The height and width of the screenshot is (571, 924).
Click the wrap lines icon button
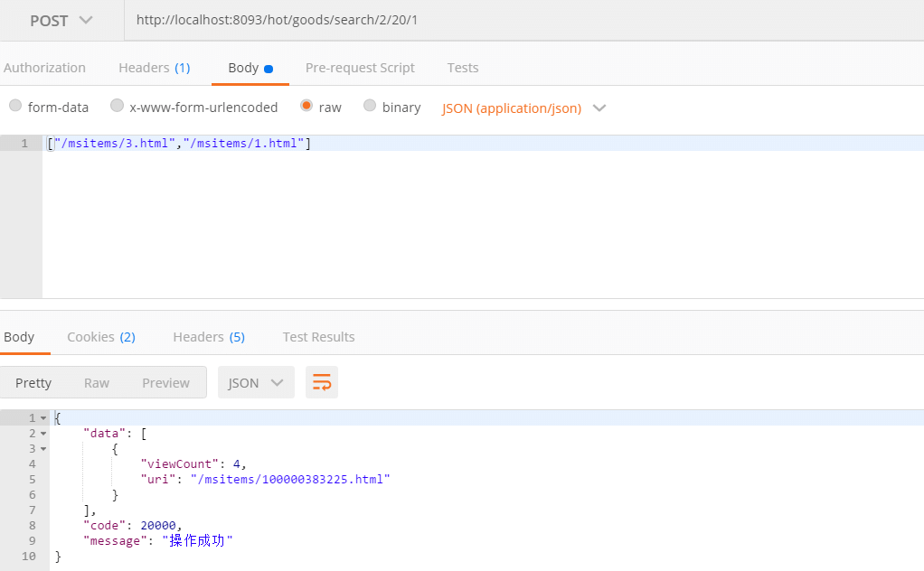[x=322, y=383]
